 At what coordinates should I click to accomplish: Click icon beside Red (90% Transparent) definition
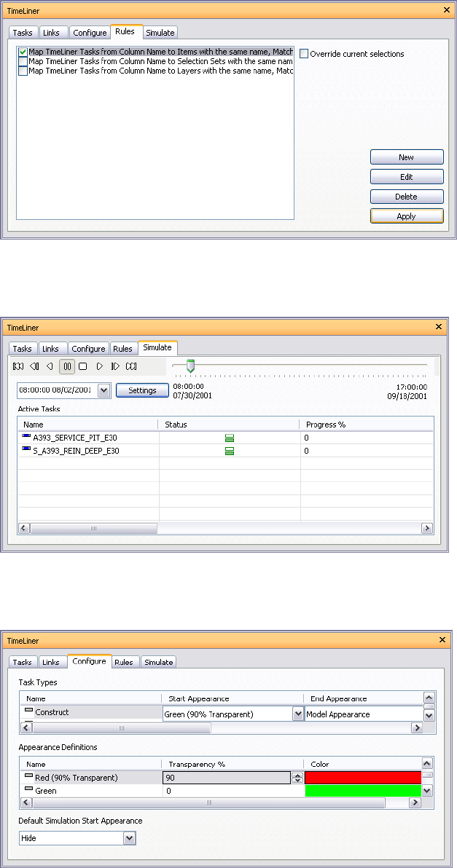29,777
